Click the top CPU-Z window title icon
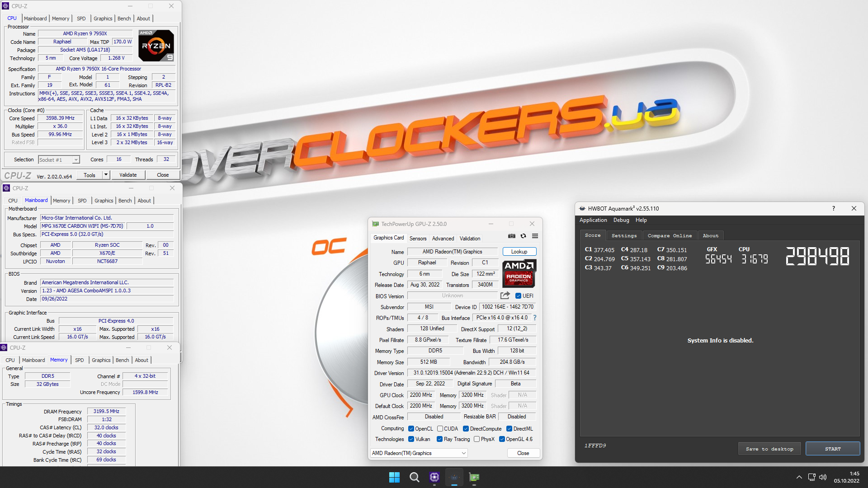Viewport: 868px width, 488px height. tap(5, 6)
